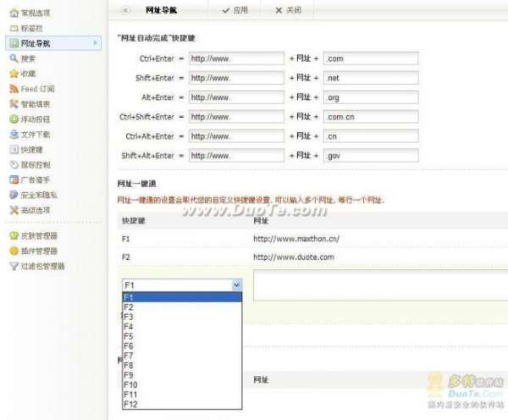Viewport: 508px width, 420px height.
Task: Focus the Ctrl+Alt+Enter prefix field
Action: tap(236, 136)
